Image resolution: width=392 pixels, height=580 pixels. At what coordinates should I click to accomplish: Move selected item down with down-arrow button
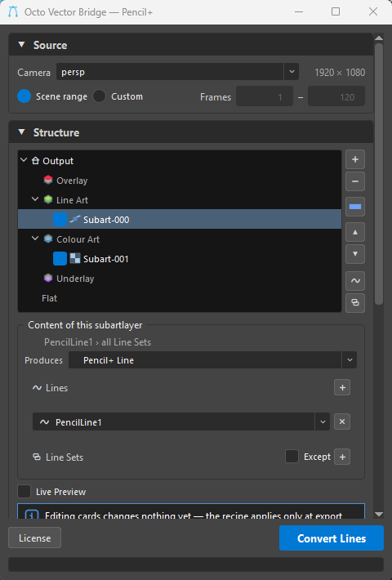[355, 254]
